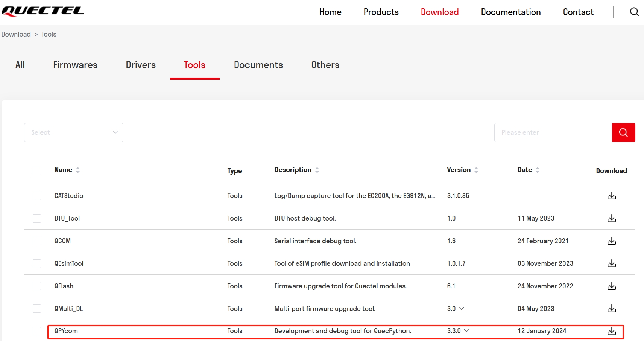
Task: Click the CATStudio name
Action: (69, 196)
